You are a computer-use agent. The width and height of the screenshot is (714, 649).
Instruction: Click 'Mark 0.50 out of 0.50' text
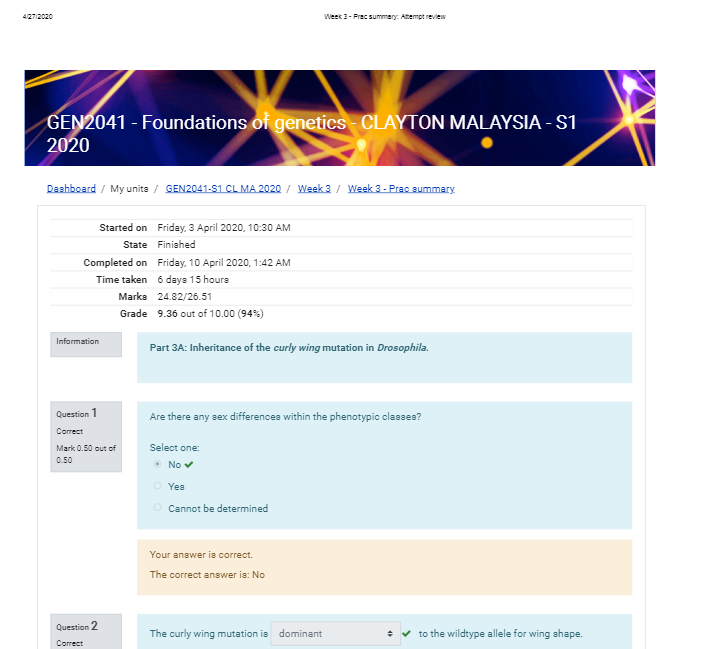[x=86, y=454]
